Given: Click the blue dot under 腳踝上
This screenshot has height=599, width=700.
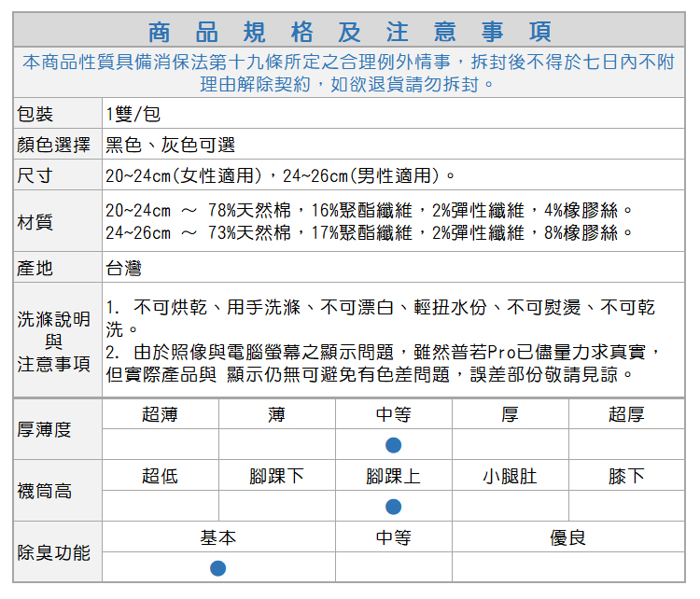Looking at the screenshot, I should 394,507.
